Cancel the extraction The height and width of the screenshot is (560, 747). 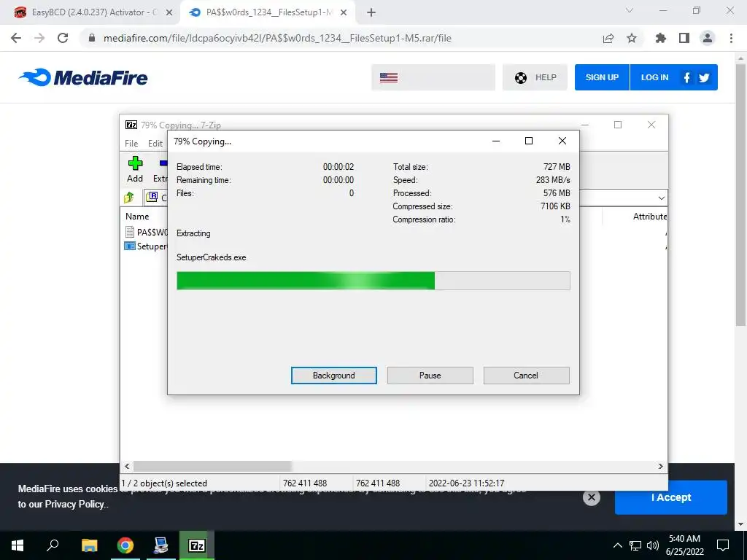526,376
